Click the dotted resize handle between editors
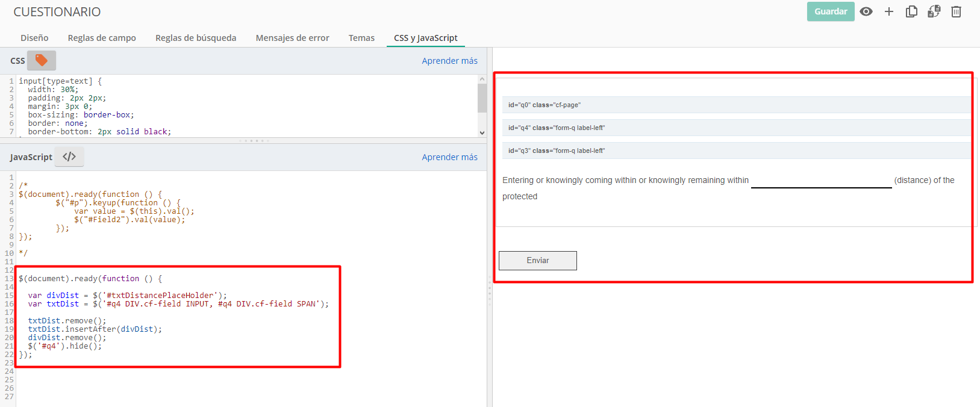The height and width of the screenshot is (407, 980). [254, 141]
